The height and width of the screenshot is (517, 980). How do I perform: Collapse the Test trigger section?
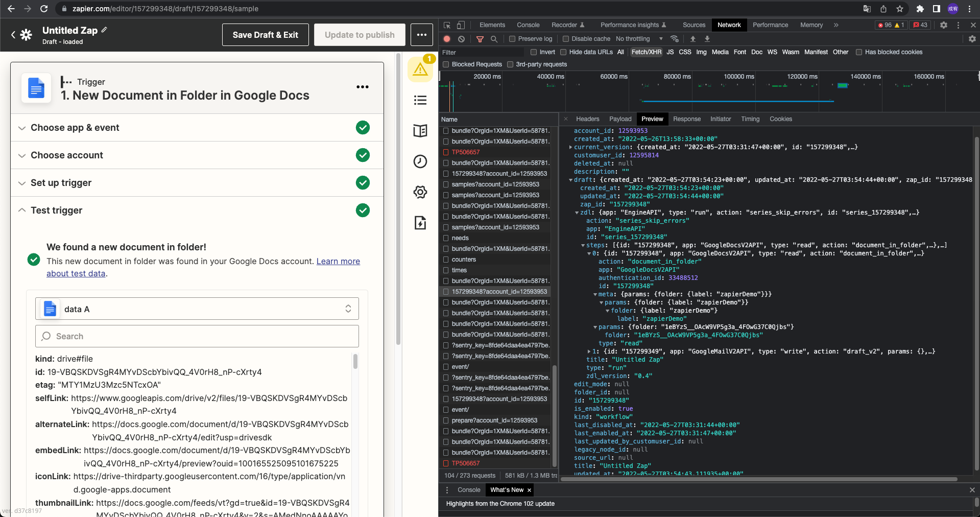(56, 210)
